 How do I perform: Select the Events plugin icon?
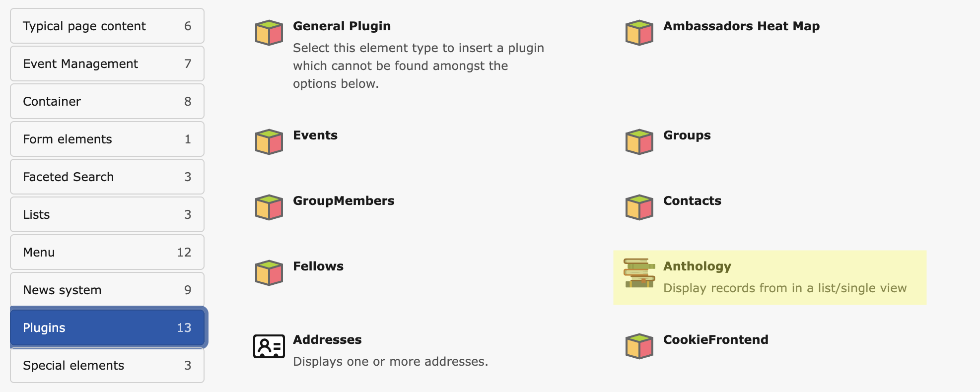[268, 141]
